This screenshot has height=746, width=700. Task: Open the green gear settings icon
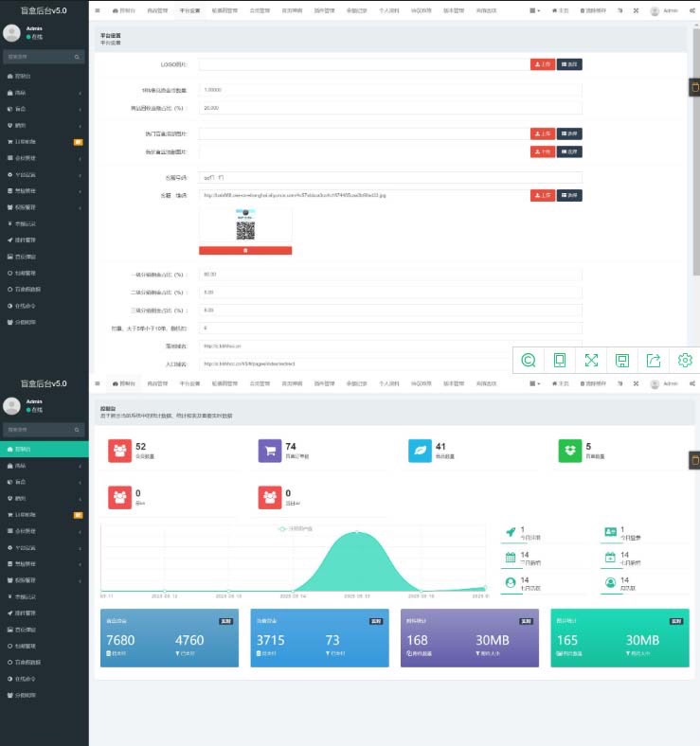click(x=685, y=360)
